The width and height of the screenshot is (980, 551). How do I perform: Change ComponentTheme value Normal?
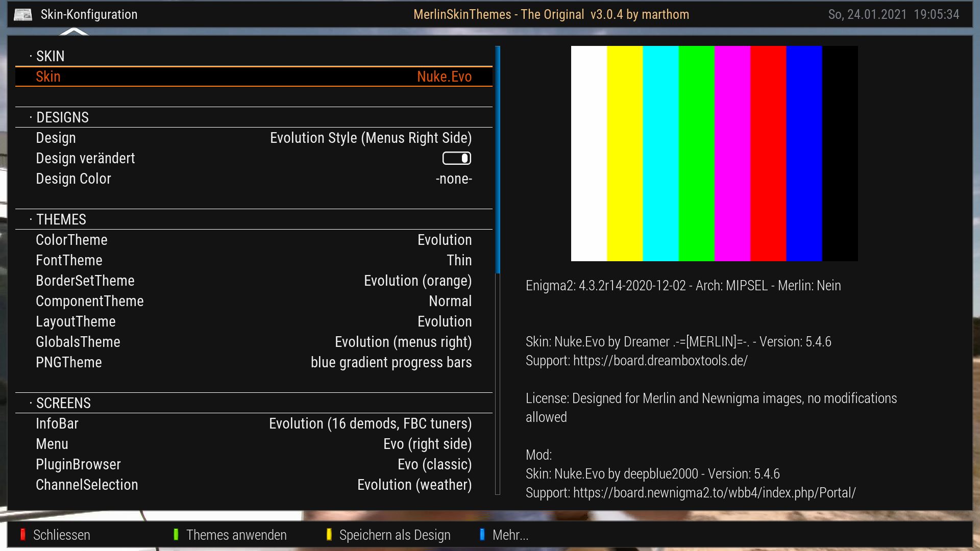point(450,301)
